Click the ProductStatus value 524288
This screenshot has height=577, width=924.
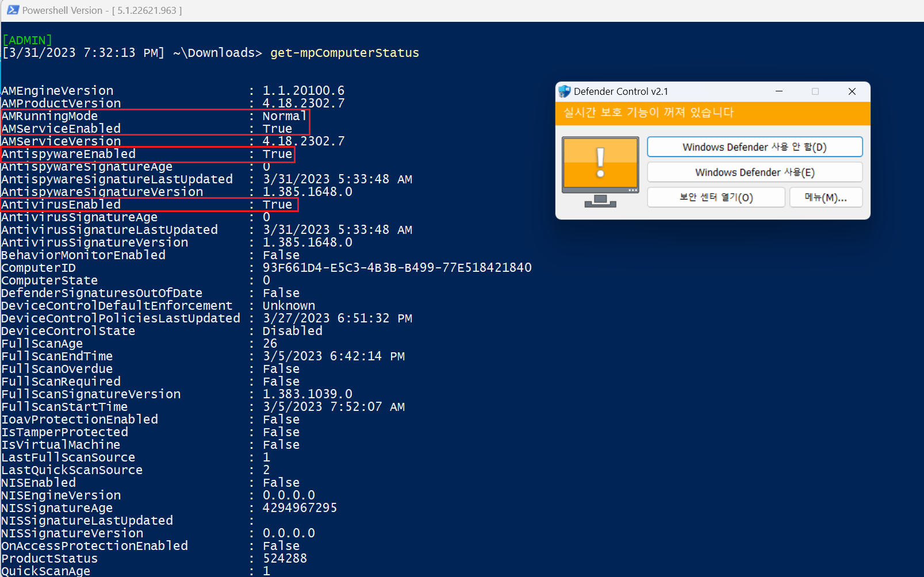[x=285, y=559]
